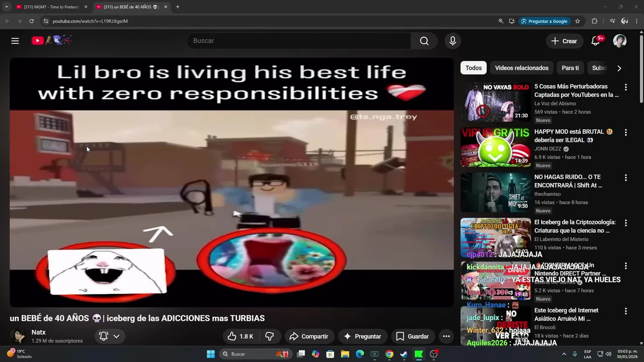
Task: Open File Explorer from the taskbar
Action: coord(345,354)
